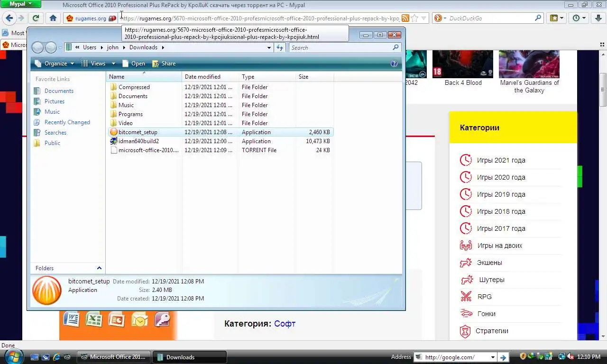Reload the page with the refresh icon
The image size is (607, 364).
[x=36, y=18]
